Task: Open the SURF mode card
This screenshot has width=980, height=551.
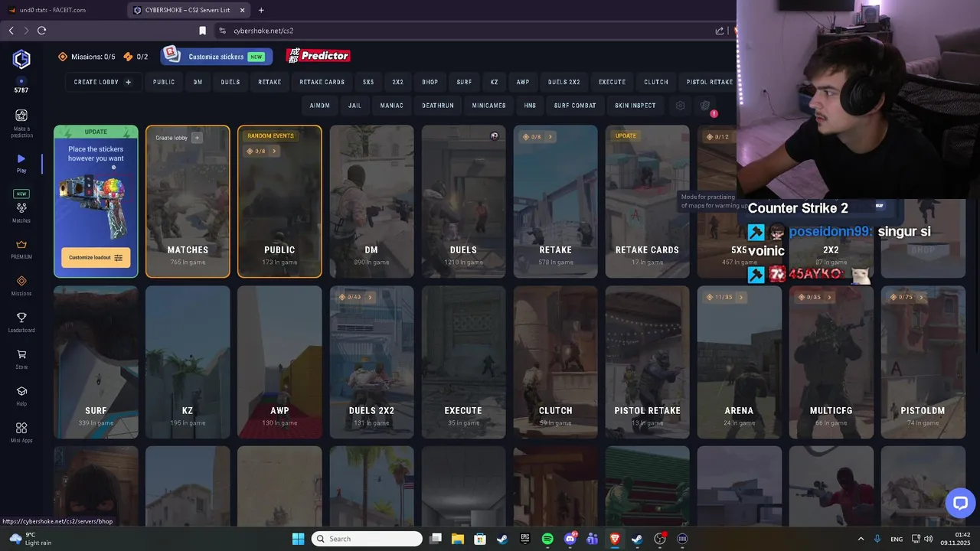Action: (x=96, y=362)
